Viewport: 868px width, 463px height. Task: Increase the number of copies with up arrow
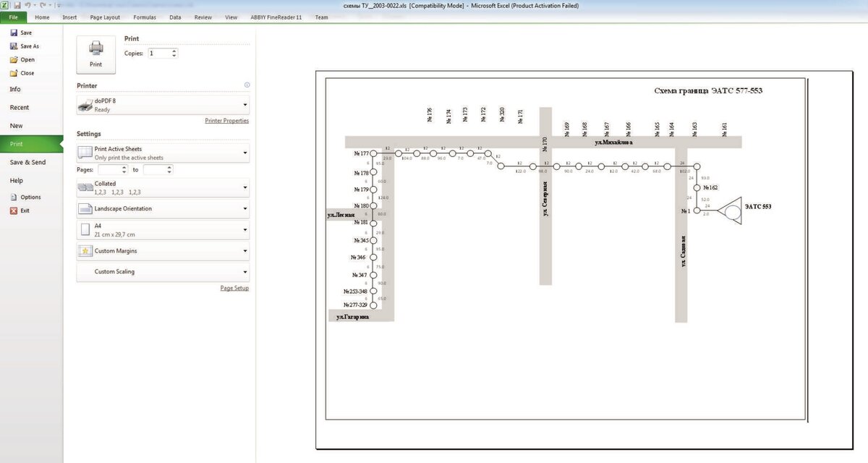pos(174,51)
